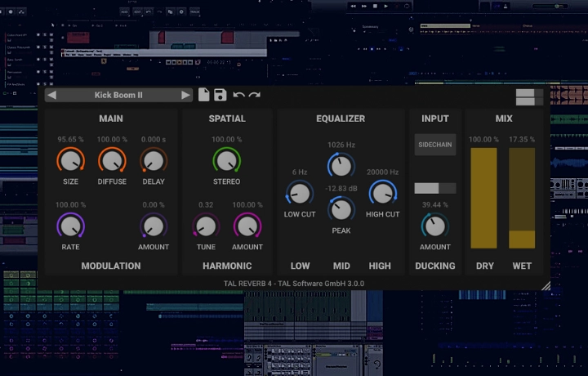This screenshot has width=588, height=376.
Task: Click the DIFFUSE knob
Action: coord(112,160)
